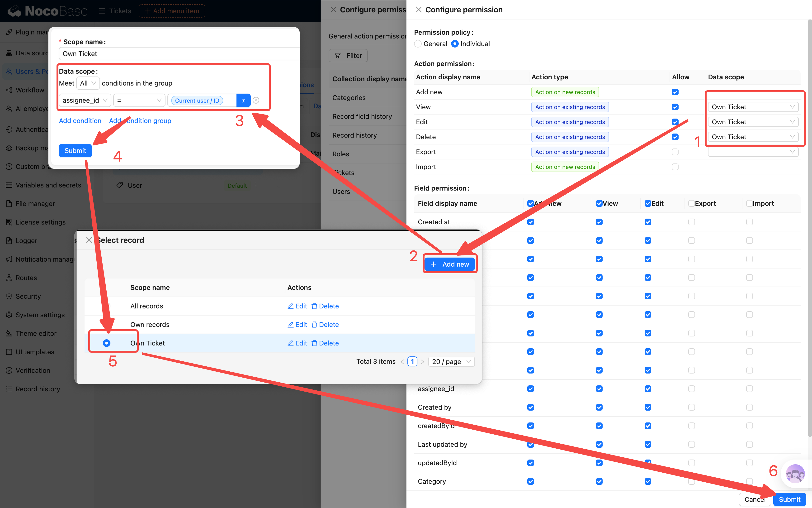This screenshot has width=812, height=508.
Task: Open the Tickets top menu item
Action: click(x=115, y=11)
